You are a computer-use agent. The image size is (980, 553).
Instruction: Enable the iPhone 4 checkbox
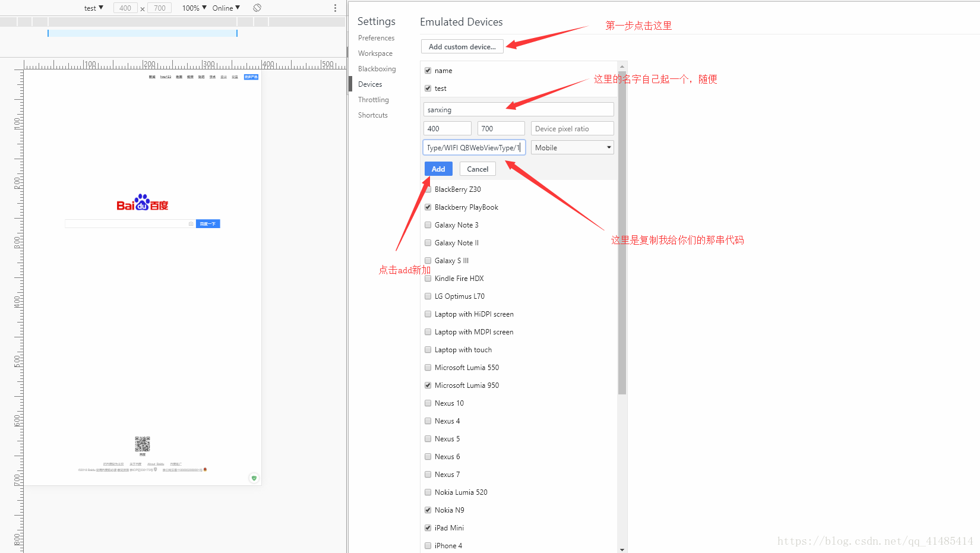[x=428, y=545]
